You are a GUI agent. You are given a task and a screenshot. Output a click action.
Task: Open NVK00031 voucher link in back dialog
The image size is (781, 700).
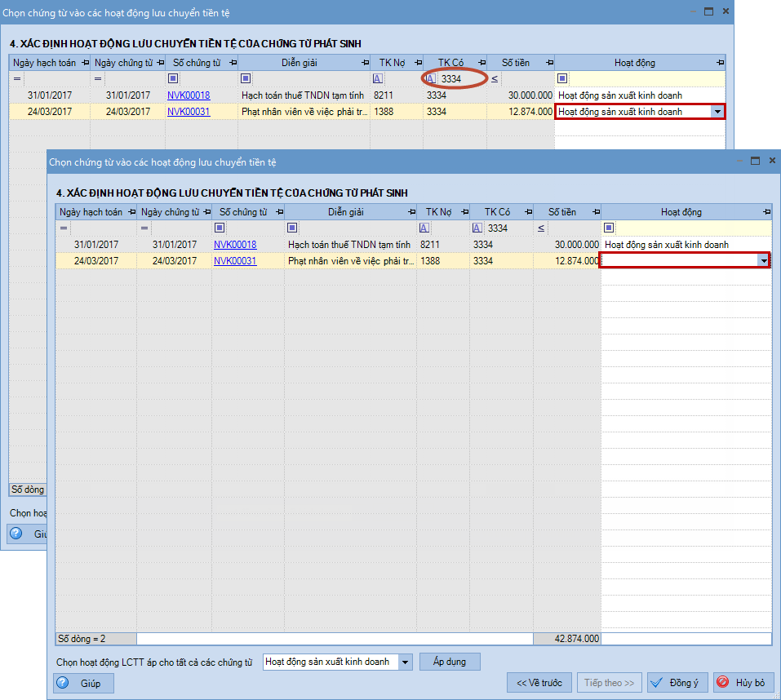pos(189,112)
